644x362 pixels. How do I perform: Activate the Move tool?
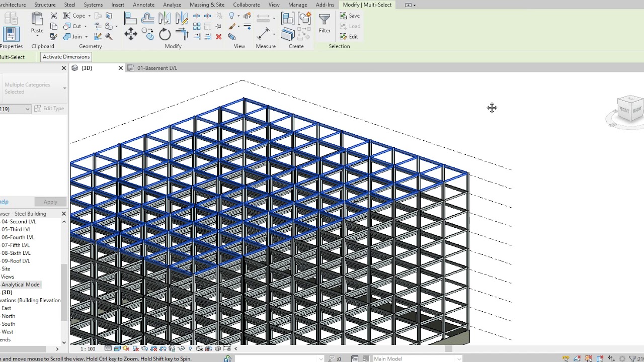(x=130, y=34)
